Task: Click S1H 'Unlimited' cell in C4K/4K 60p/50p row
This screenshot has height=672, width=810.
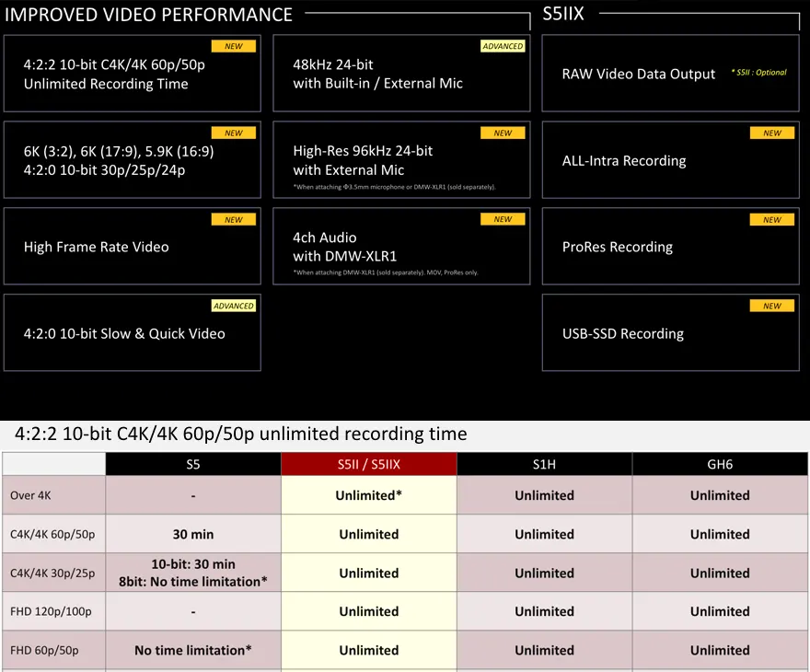Action: [x=545, y=534]
